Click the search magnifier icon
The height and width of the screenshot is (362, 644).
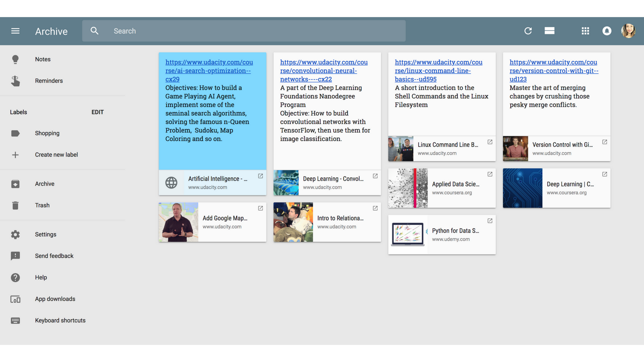coord(95,31)
